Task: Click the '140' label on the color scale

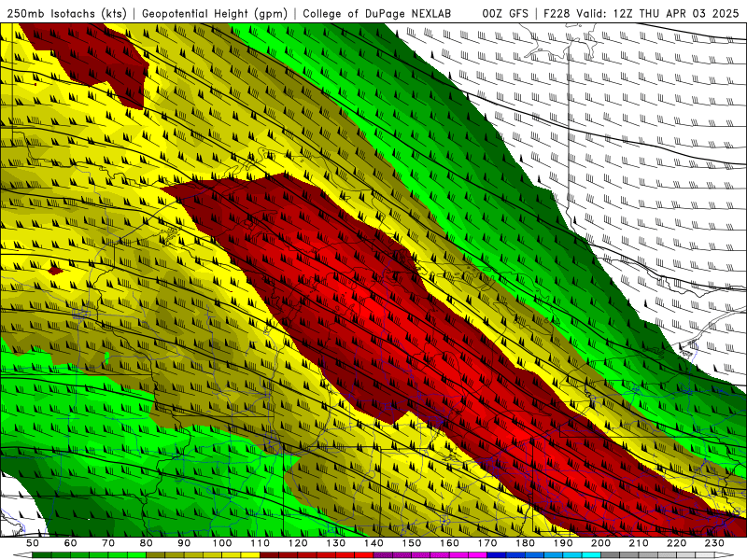Action: [373, 543]
